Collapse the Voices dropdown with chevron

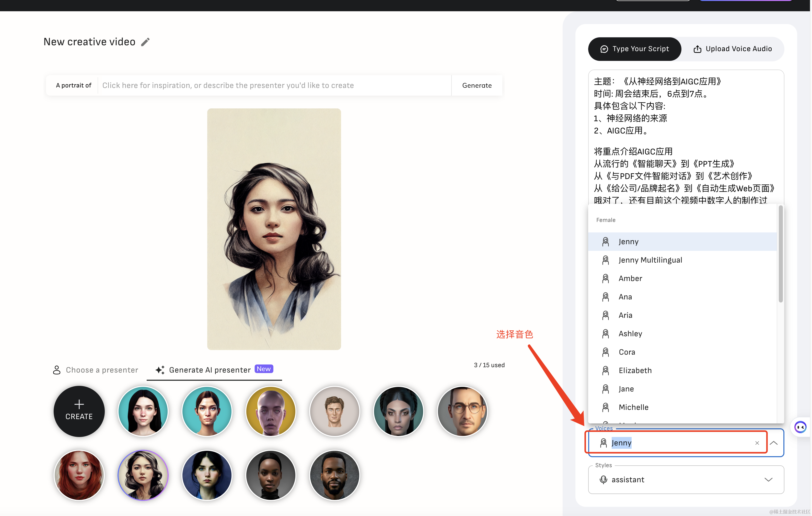pos(774,443)
